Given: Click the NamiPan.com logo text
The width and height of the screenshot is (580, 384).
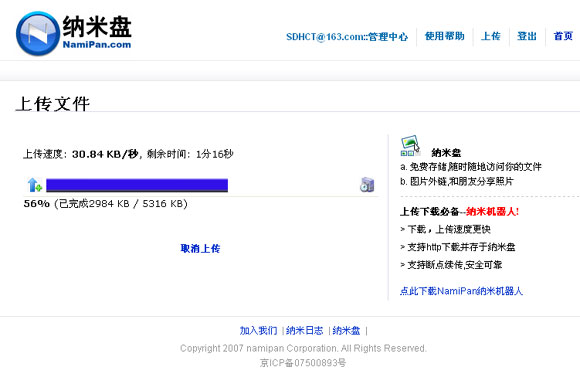Looking at the screenshot, I should (97, 45).
